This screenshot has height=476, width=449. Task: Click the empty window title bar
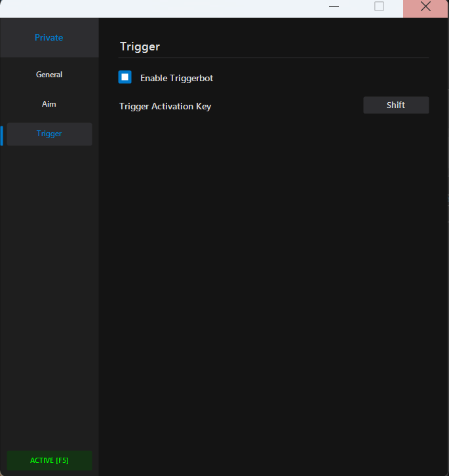coord(164,8)
